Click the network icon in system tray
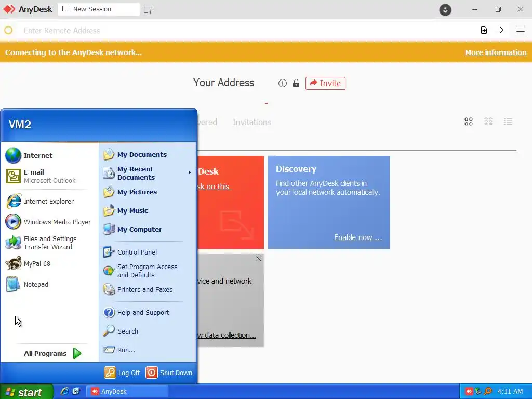 (x=478, y=392)
